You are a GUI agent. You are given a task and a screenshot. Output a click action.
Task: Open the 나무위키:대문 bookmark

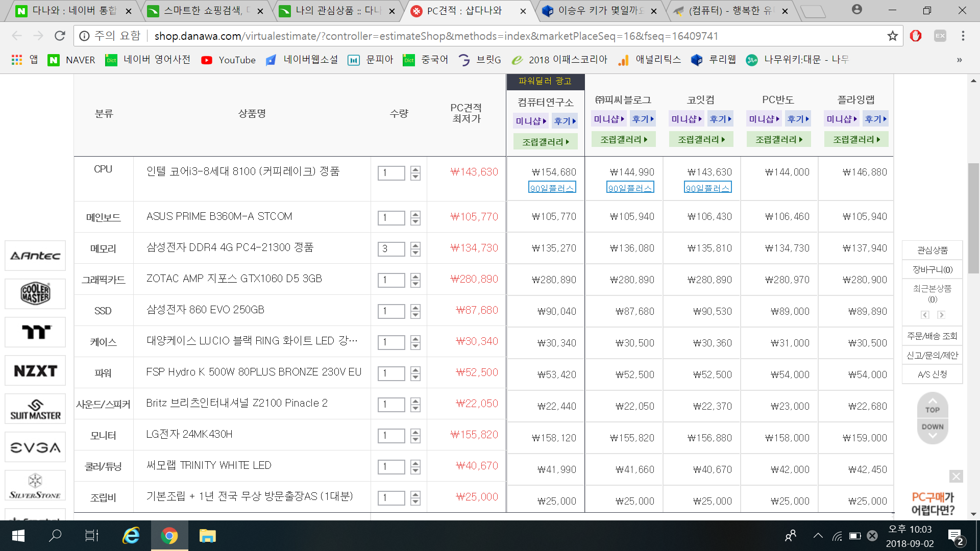[x=797, y=60]
